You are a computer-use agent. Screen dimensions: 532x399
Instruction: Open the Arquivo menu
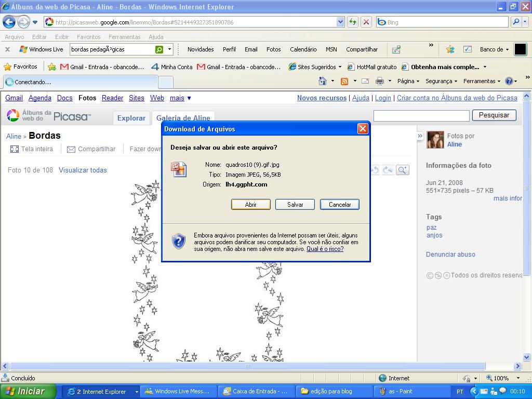tap(14, 37)
